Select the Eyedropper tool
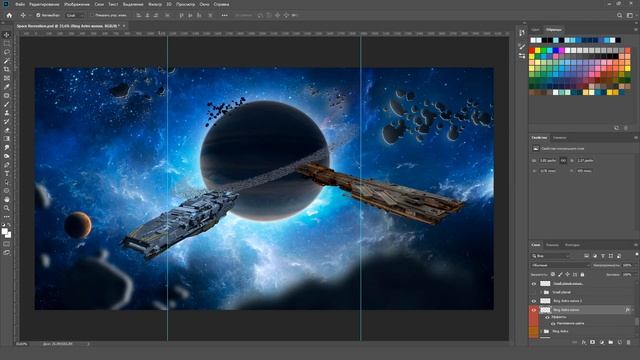This screenshot has width=640, height=360. [7, 87]
